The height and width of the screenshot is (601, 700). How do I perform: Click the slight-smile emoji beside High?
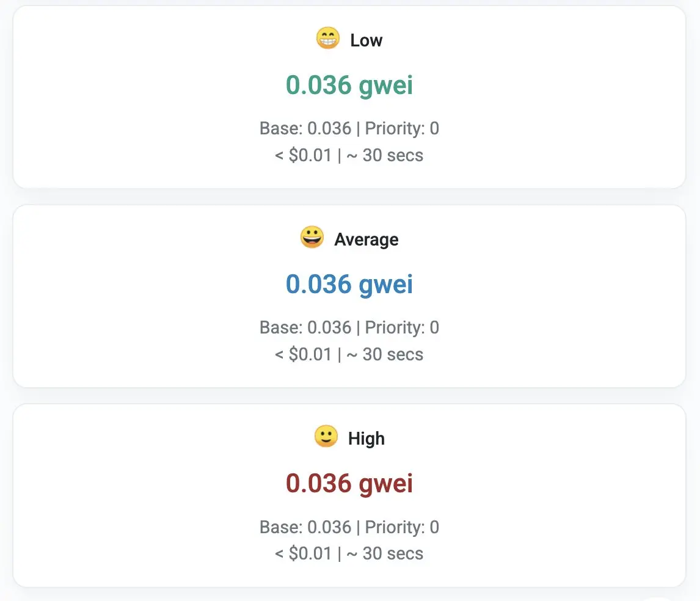pos(326,437)
